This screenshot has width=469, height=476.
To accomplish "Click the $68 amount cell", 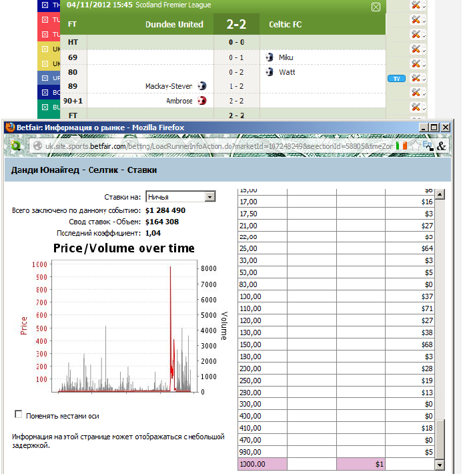I will (x=410, y=344).
